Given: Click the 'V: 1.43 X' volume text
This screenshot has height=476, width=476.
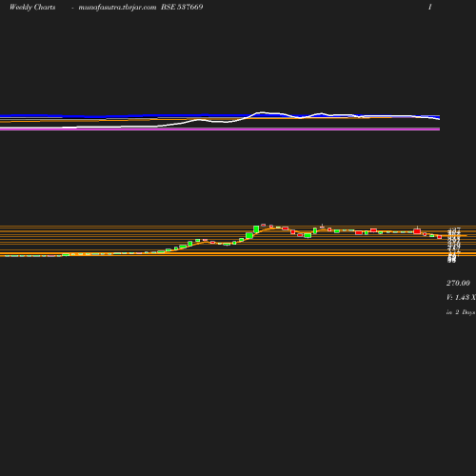Looking at the screenshot, I should click(461, 298).
